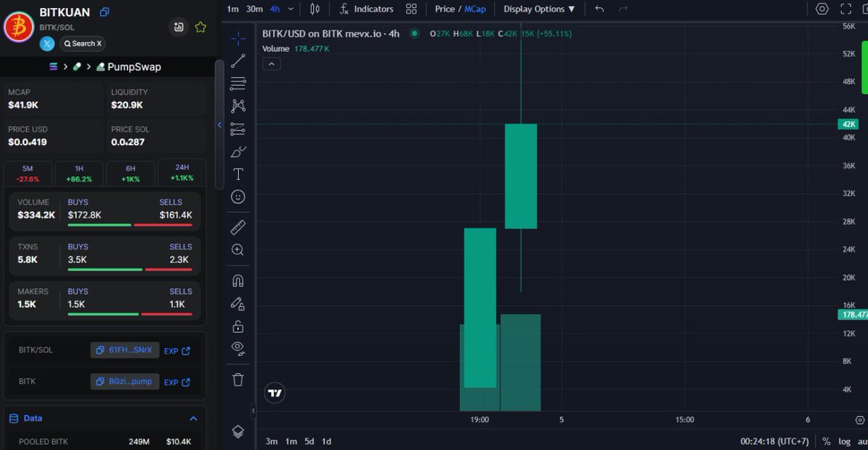Switch chart to Price mode
The width and height of the screenshot is (868, 450).
point(445,9)
